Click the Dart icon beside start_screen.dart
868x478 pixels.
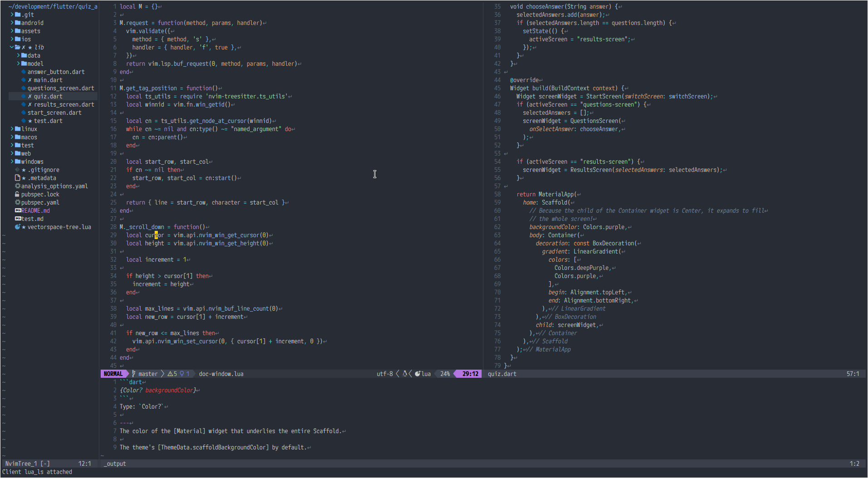pyautogui.click(x=24, y=112)
